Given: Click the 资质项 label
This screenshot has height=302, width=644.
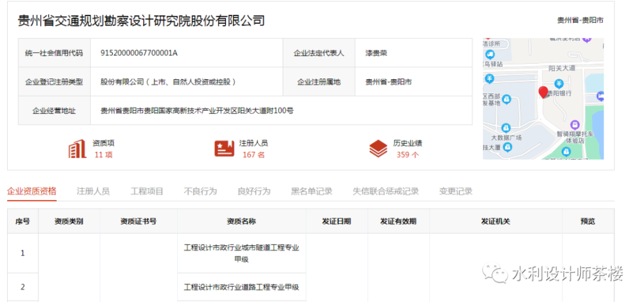Looking at the screenshot, I should (104, 144).
